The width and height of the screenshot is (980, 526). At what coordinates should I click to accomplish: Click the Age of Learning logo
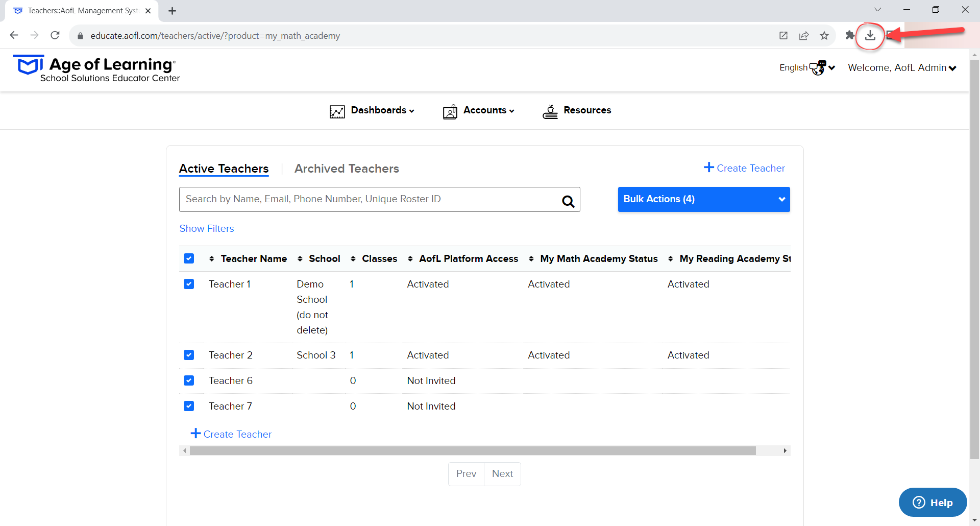pos(96,69)
